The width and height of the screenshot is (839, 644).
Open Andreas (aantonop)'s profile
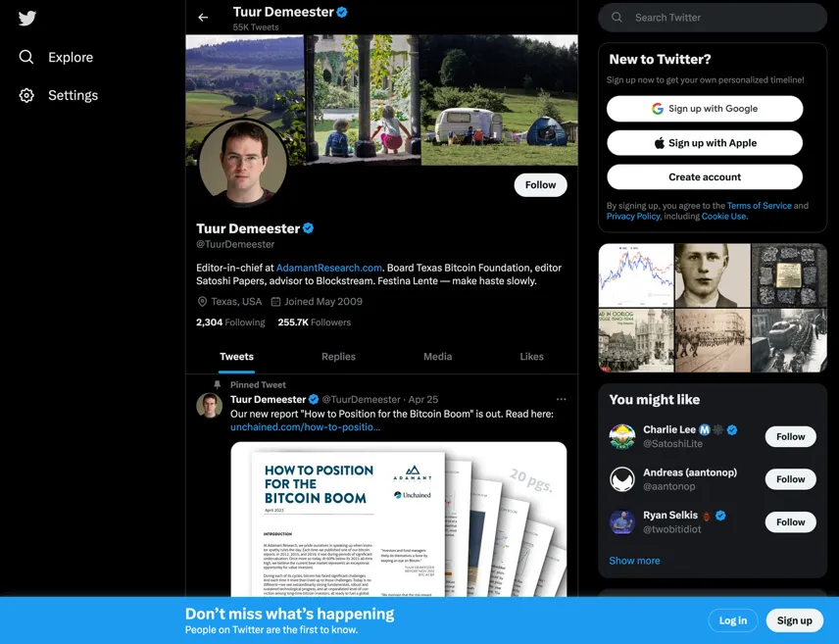(690, 472)
